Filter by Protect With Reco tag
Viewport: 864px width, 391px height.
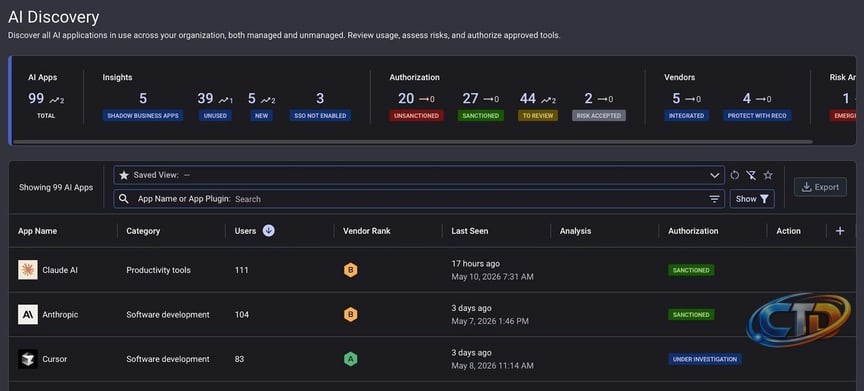[757, 116]
